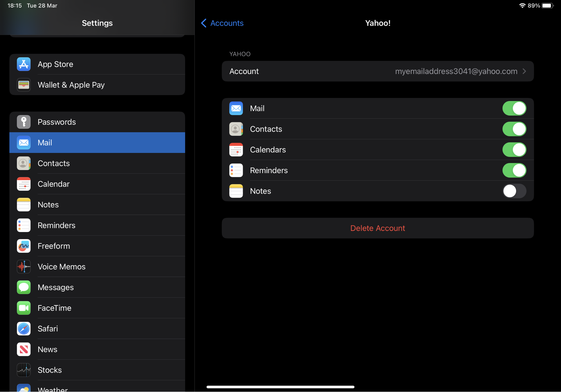The width and height of the screenshot is (561, 392).
Task: Tap the Calendar icon in sidebar
Action: (24, 184)
